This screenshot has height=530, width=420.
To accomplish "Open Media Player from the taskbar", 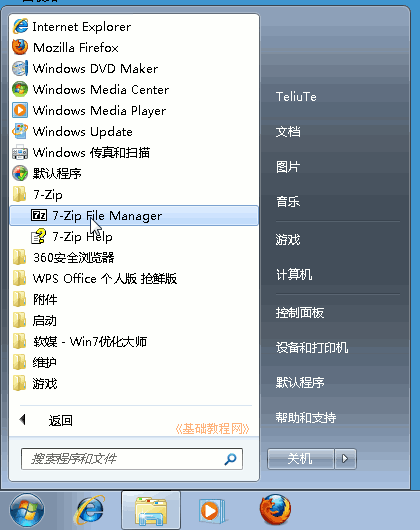I will pos(212,510).
